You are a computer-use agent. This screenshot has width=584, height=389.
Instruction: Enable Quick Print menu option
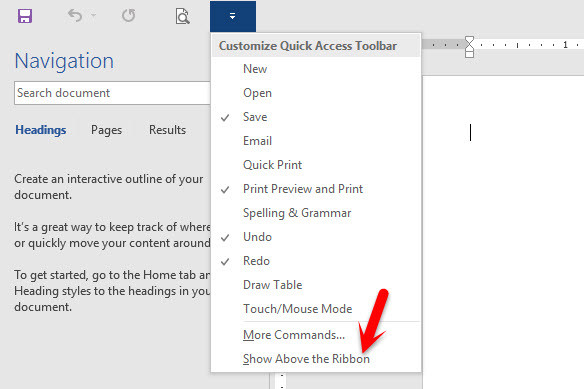point(316,165)
